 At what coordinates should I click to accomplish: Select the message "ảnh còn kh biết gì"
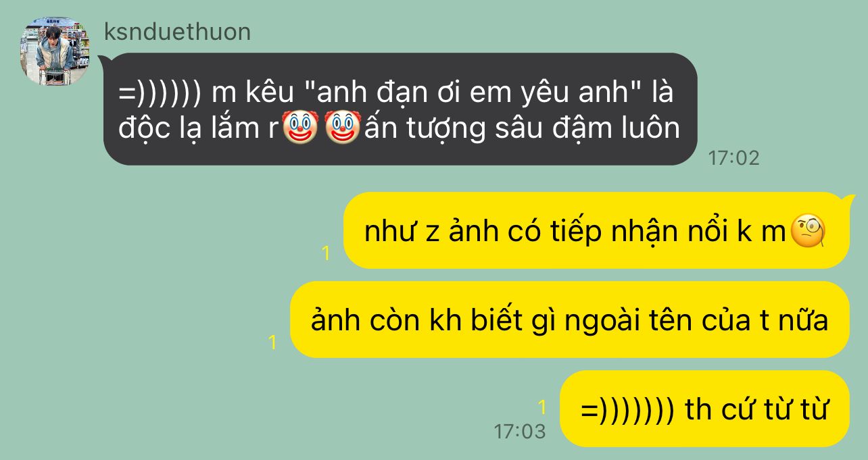pyautogui.click(x=570, y=320)
